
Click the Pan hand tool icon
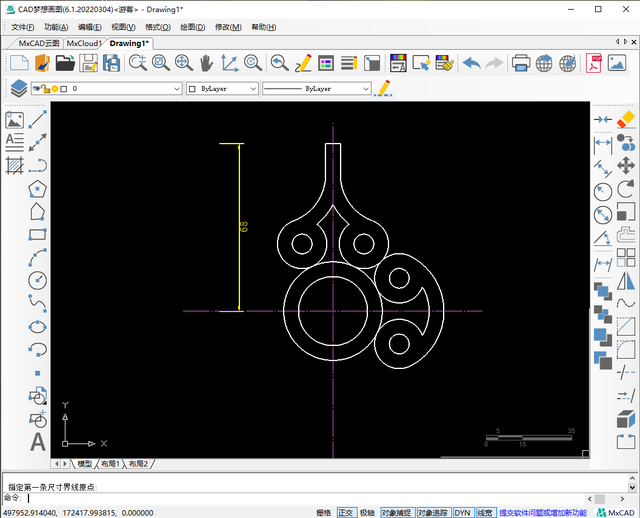click(x=207, y=63)
